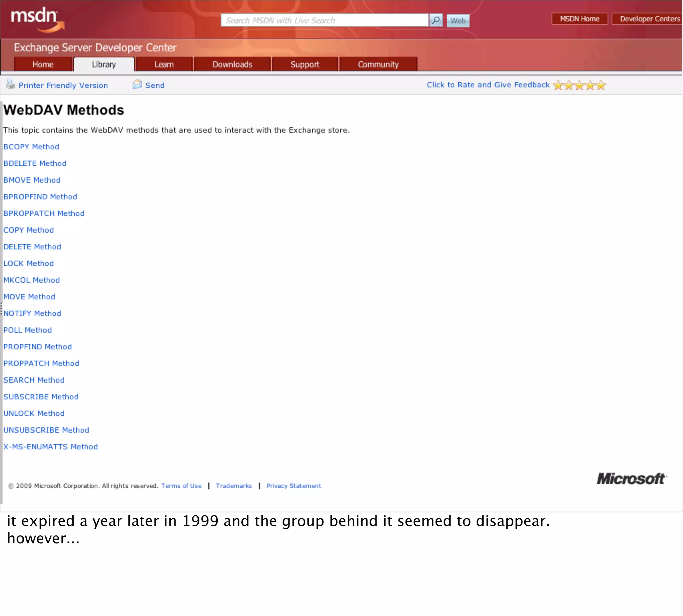683x616 pixels.
Task: Click the Microsoft logo in footer
Action: tap(632, 479)
